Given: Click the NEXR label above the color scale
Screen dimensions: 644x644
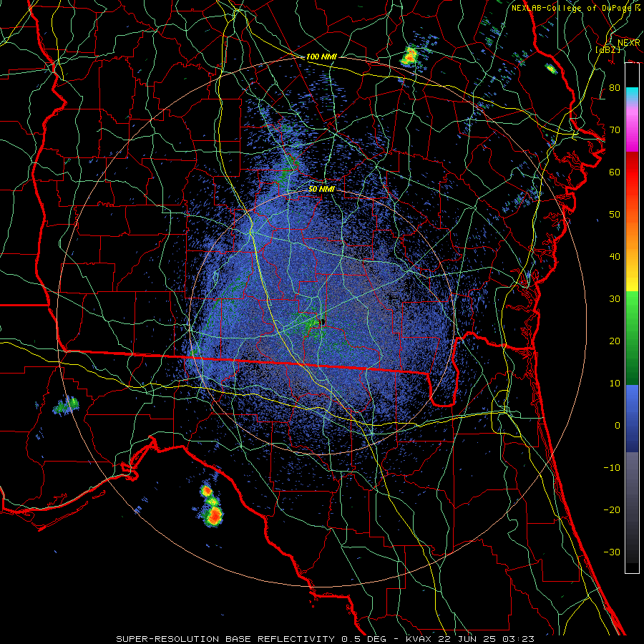Looking at the screenshot, I should tap(629, 43).
